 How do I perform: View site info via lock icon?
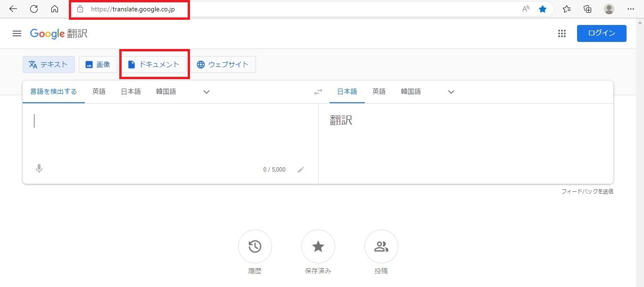tap(80, 9)
